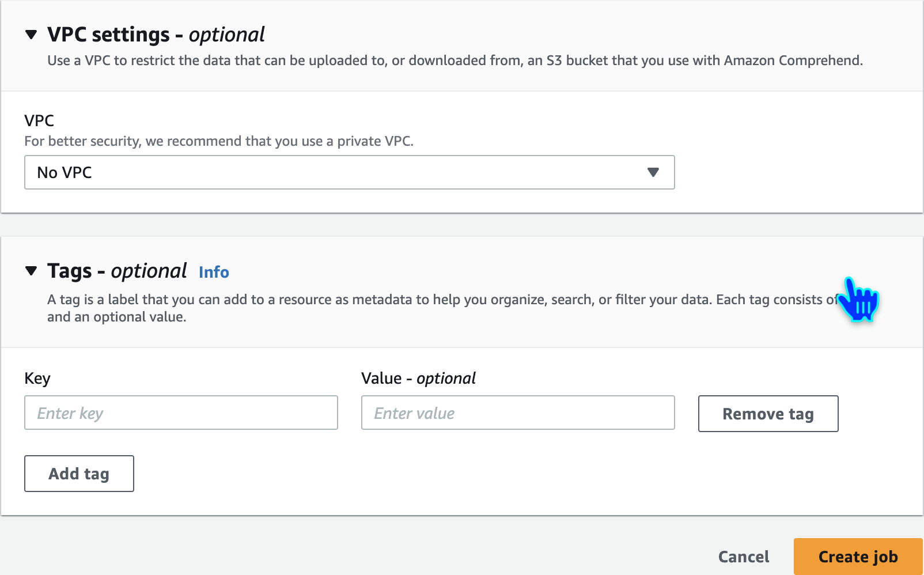This screenshot has width=924, height=575.
Task: Click the Tags - optional heading
Action: pos(117,271)
